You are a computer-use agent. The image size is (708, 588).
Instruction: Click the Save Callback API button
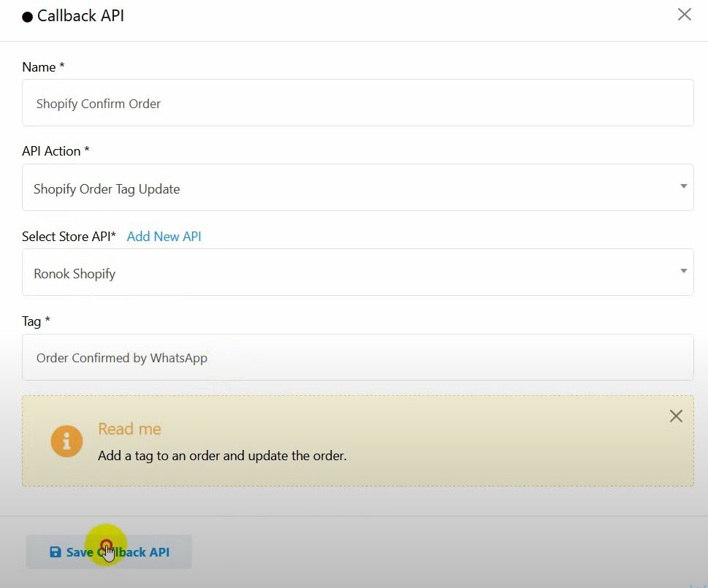[109, 551]
